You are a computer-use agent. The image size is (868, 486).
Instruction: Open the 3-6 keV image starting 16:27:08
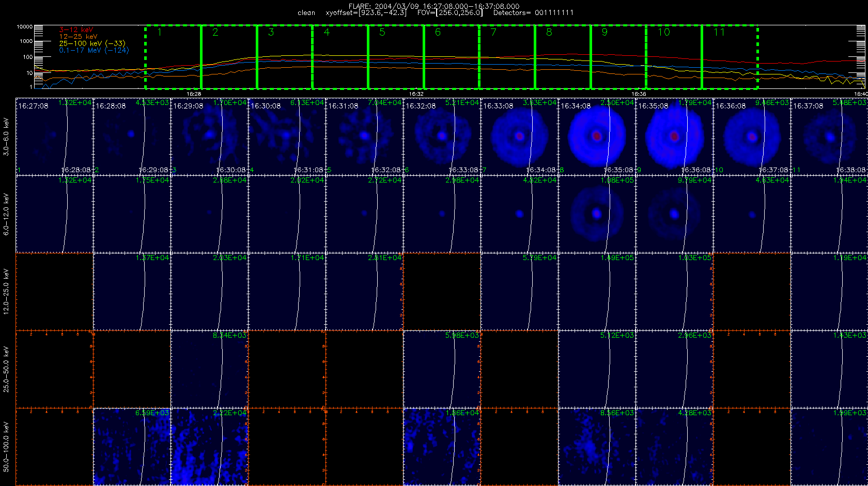[55, 136]
